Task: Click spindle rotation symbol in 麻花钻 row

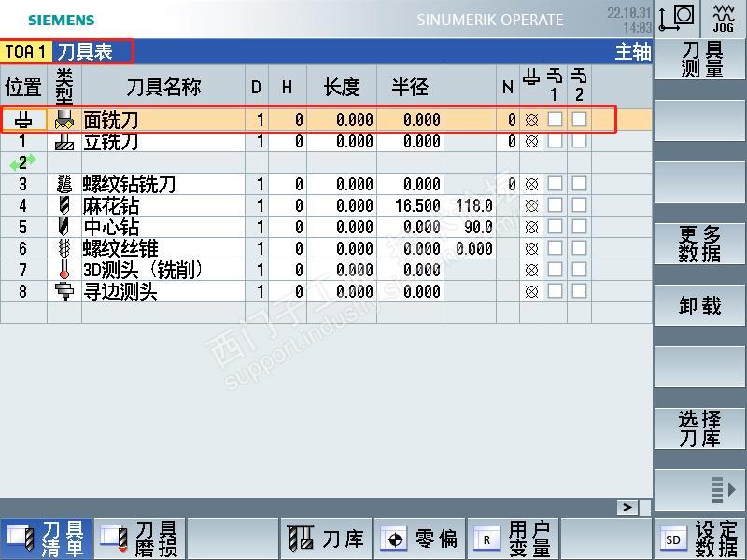Action: click(x=531, y=205)
